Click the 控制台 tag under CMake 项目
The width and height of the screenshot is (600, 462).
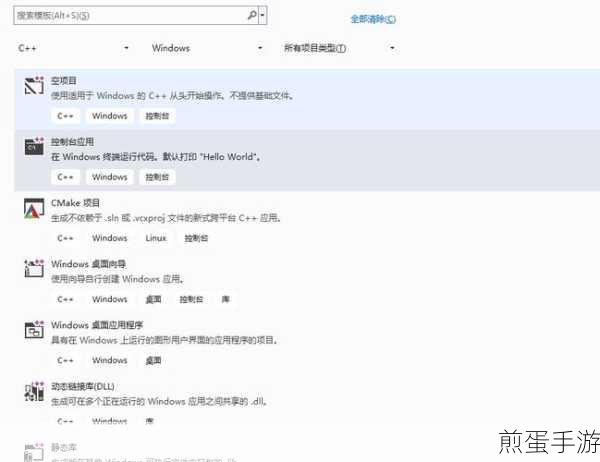click(196, 238)
